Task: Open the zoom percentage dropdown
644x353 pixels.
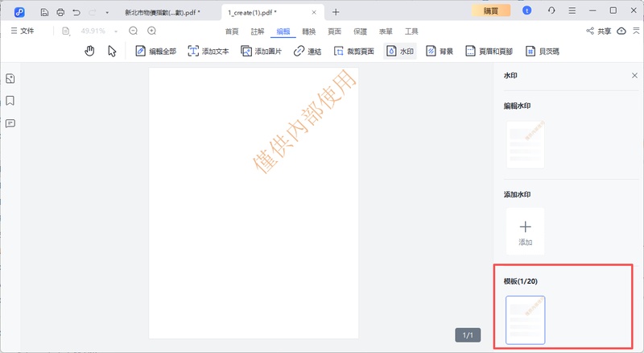Action: 116,31
